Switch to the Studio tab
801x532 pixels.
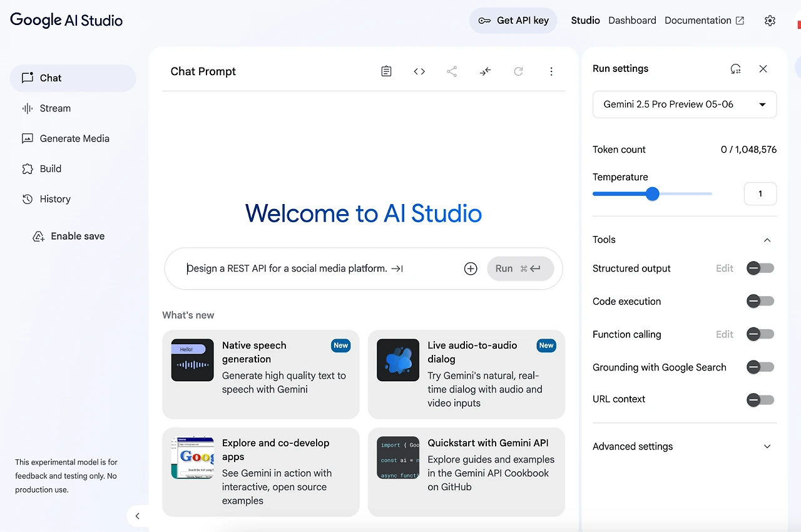tap(586, 21)
